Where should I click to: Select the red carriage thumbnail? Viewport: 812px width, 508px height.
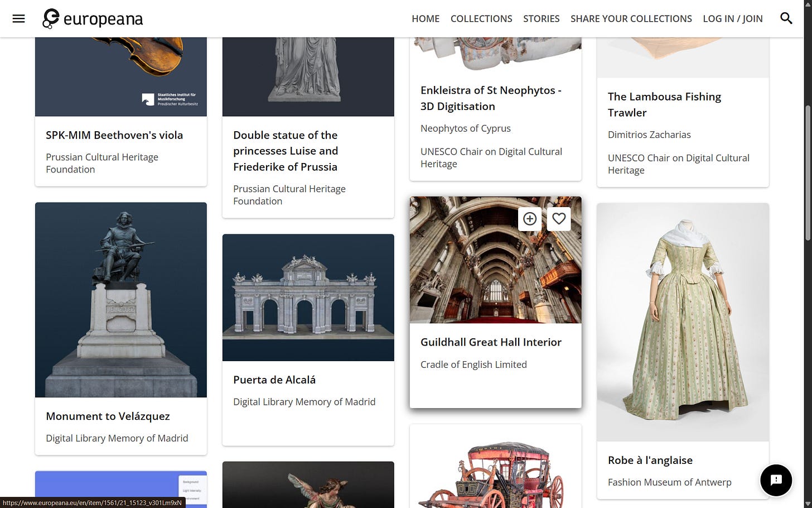coord(496,466)
